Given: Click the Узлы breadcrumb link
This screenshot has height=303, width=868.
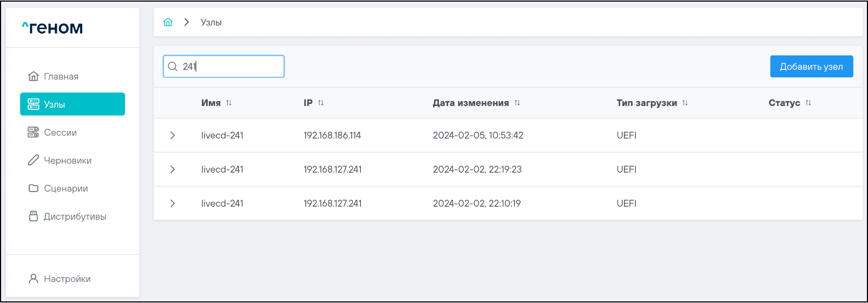Looking at the screenshot, I should pos(211,22).
